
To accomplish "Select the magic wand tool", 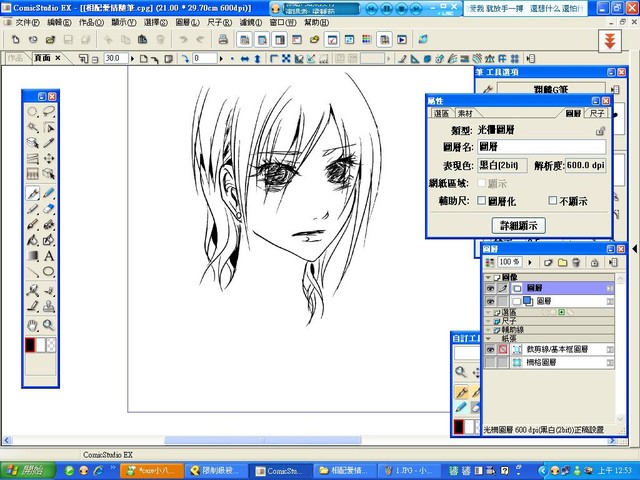I will (32, 127).
